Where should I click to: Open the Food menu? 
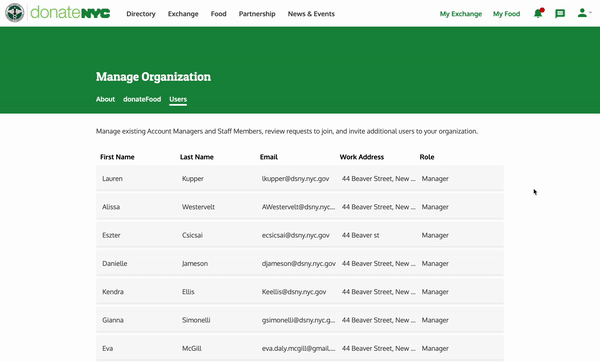point(218,14)
